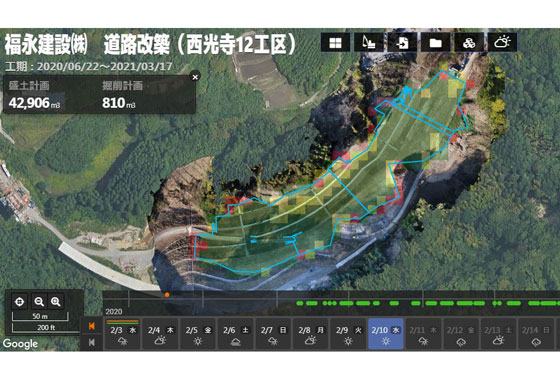Image resolution: width=560 pixels, height=379 pixels.
Task: Select the 2/10 水 date tab
Action: [386, 334]
